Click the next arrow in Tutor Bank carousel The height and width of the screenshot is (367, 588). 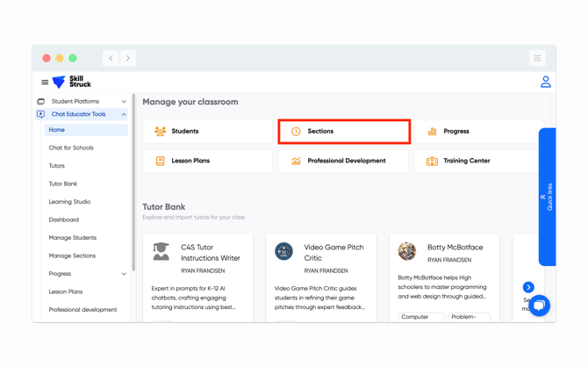[528, 287]
